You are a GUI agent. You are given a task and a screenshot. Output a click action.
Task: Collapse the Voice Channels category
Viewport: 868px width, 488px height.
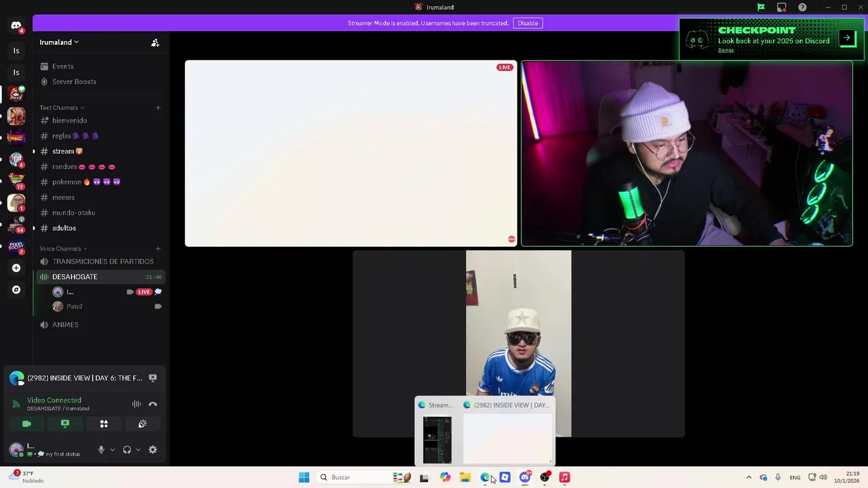pyautogui.click(x=63, y=249)
